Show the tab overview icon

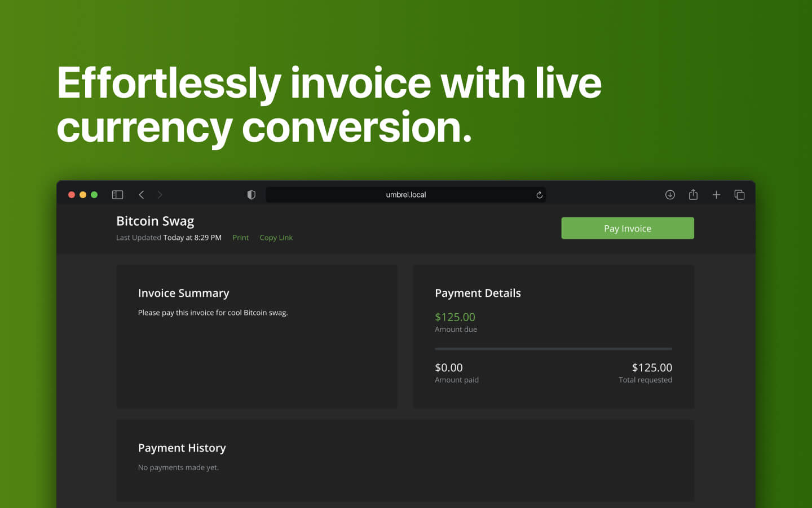click(x=739, y=194)
